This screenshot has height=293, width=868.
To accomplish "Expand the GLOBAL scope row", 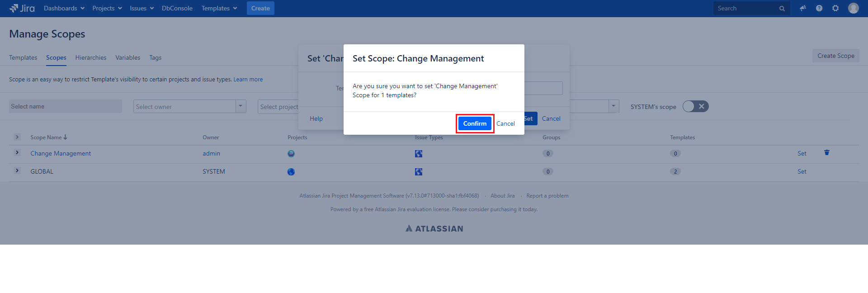I will click(x=17, y=171).
